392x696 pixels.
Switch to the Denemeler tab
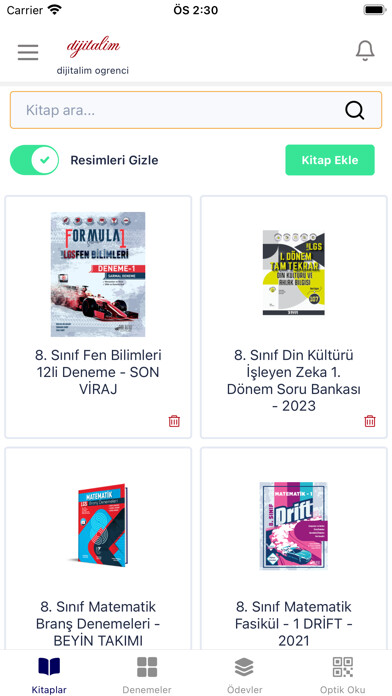click(147, 673)
